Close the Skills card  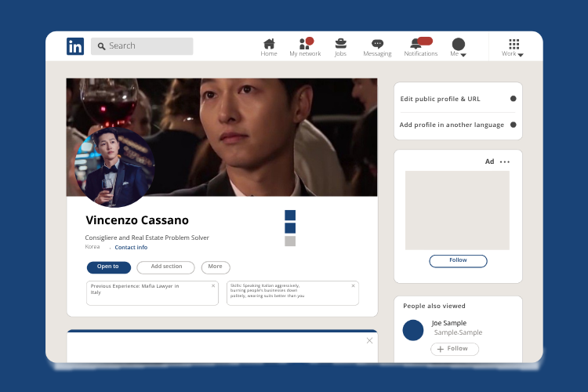[354, 286]
